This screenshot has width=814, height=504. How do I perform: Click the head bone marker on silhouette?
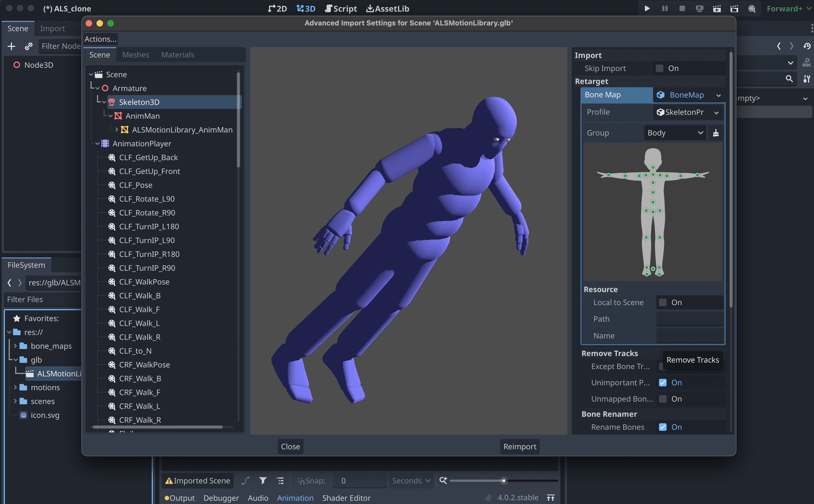tap(653, 167)
